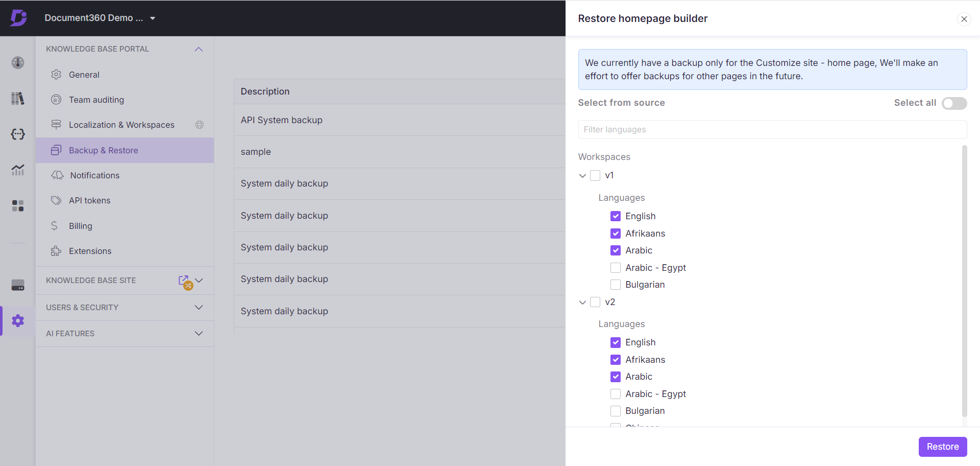Screen dimensions: 980x466
Task: Collapse the Knowledge Base Portal section
Action: click(199, 49)
